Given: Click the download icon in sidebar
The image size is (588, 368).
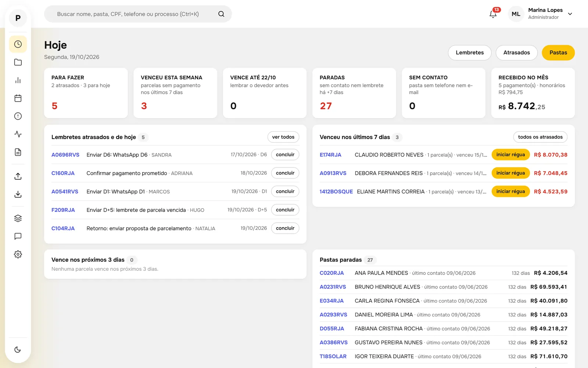Looking at the screenshot, I should pos(18,194).
